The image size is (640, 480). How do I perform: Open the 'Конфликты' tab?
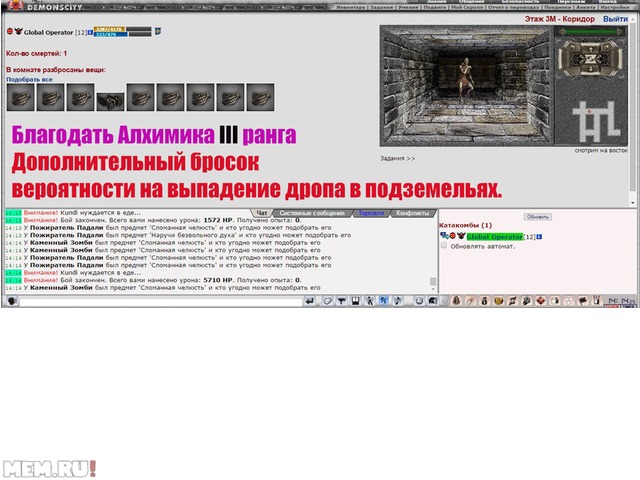click(x=413, y=213)
